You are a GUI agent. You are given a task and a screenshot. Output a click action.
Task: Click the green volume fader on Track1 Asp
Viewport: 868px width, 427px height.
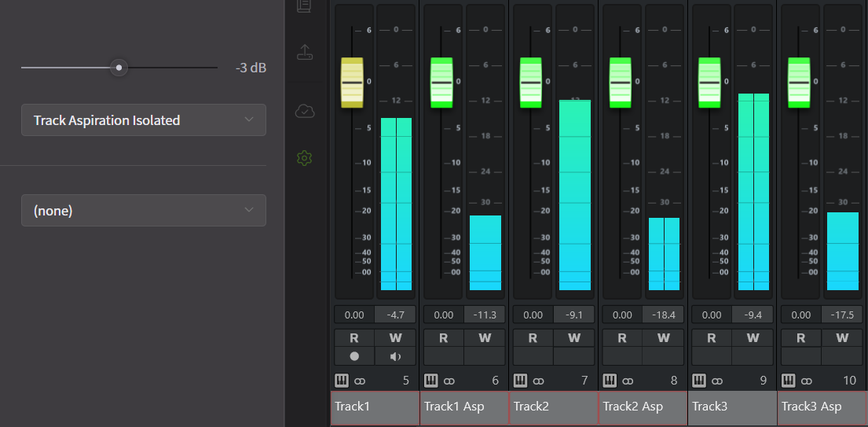(441, 83)
